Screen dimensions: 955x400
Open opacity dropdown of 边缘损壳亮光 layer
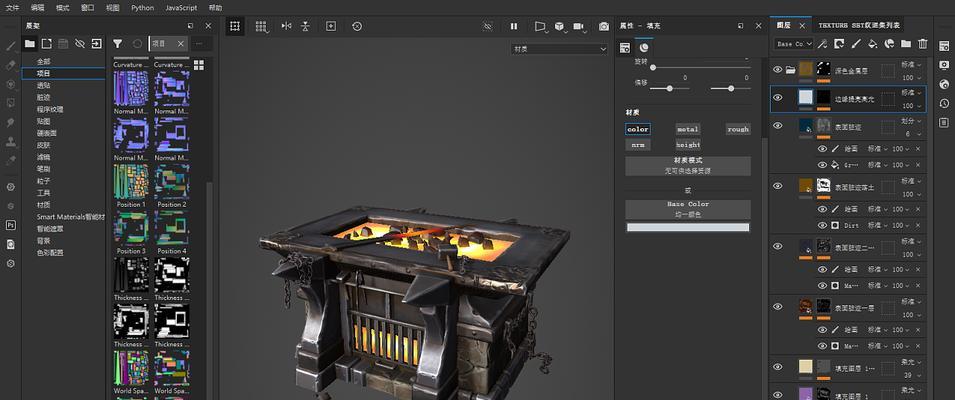point(911,105)
